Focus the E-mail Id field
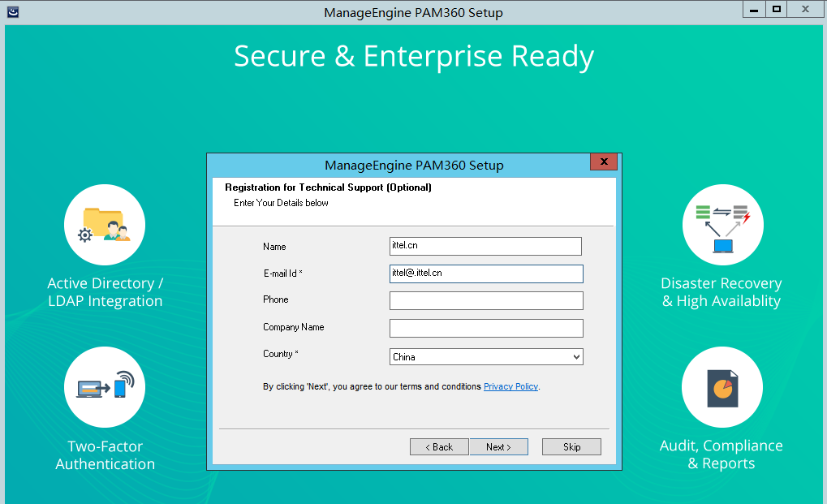Viewport: 827px width, 504px height. tap(486, 274)
